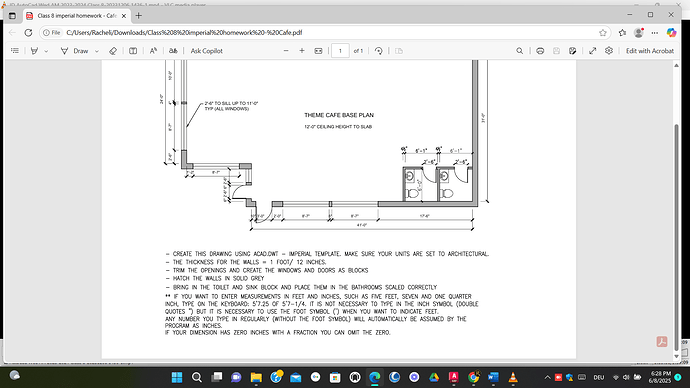The image size is (690, 388).
Task: Open a new browser tab
Action: (x=139, y=16)
